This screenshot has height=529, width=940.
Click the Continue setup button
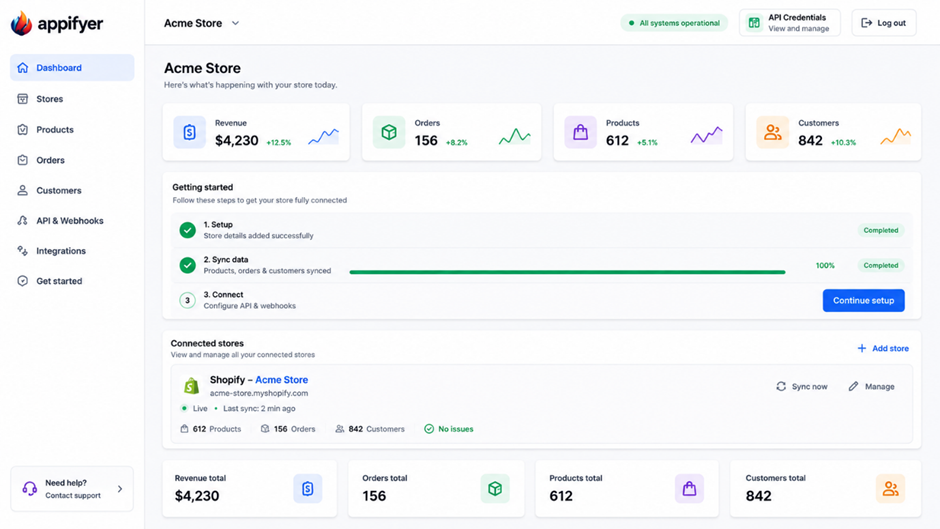point(863,300)
